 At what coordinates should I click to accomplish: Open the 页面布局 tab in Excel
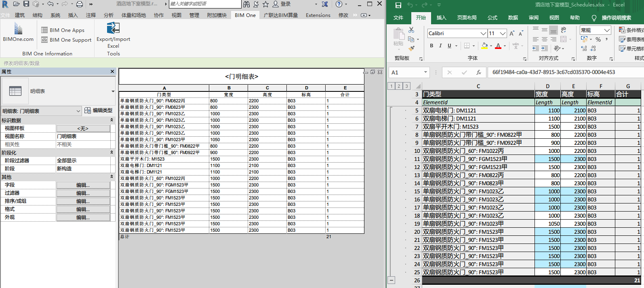click(x=467, y=18)
